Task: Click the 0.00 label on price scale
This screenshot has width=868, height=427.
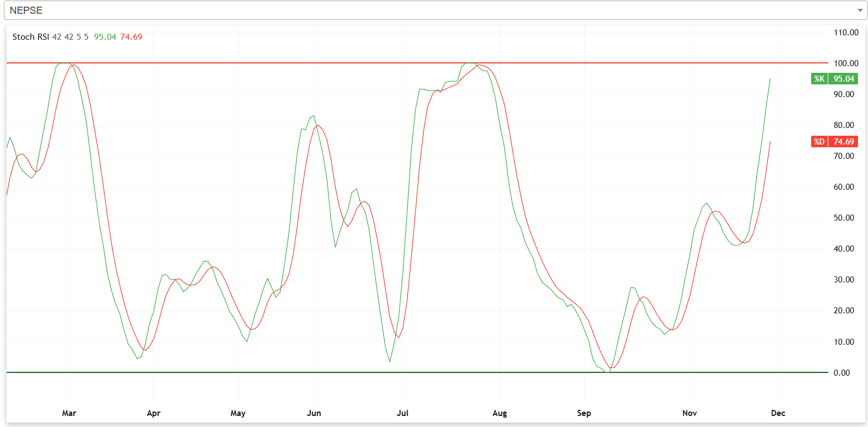Action: [x=841, y=373]
